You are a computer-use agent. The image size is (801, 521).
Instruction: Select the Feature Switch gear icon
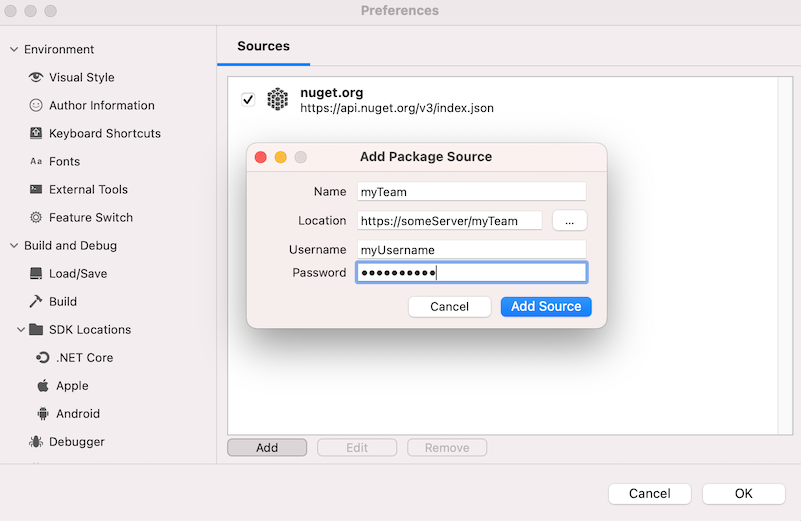(36, 217)
